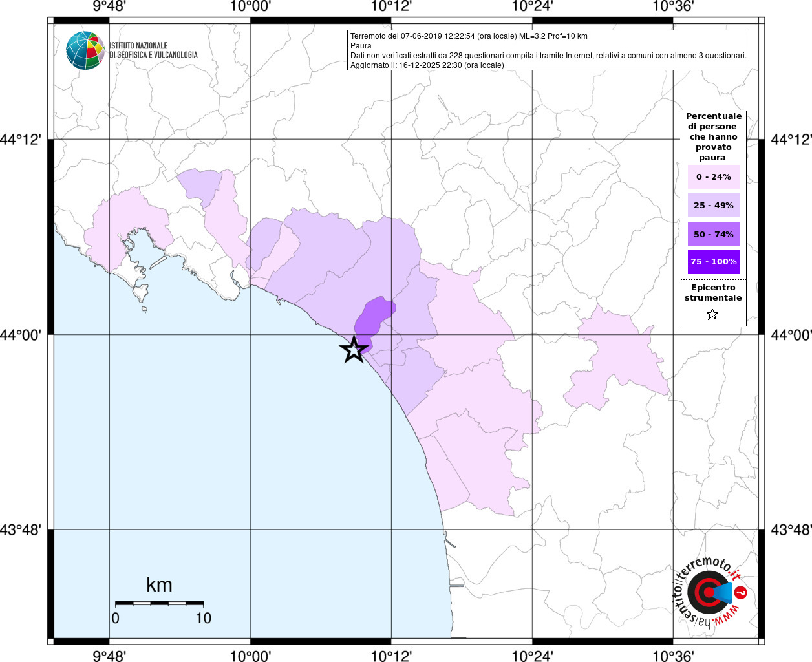The width and height of the screenshot is (812, 662).
Task: Click the top axis label 9°48'
Action: tap(109, 6)
